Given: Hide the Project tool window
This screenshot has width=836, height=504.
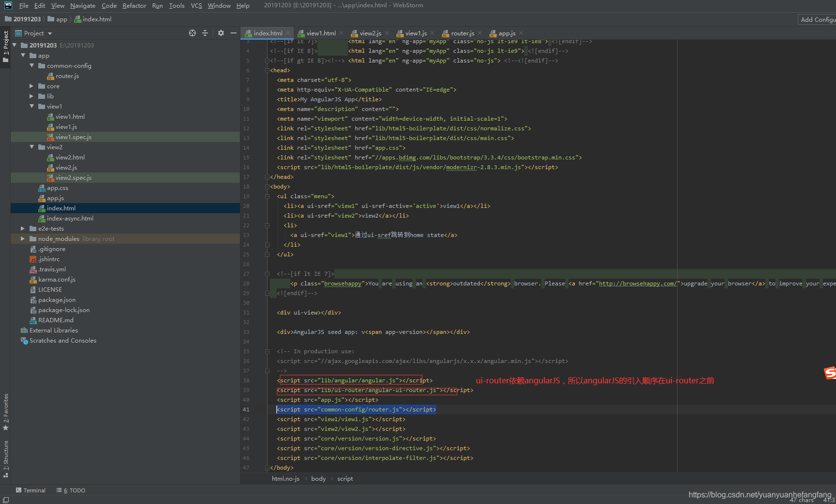Looking at the screenshot, I should click(x=234, y=33).
